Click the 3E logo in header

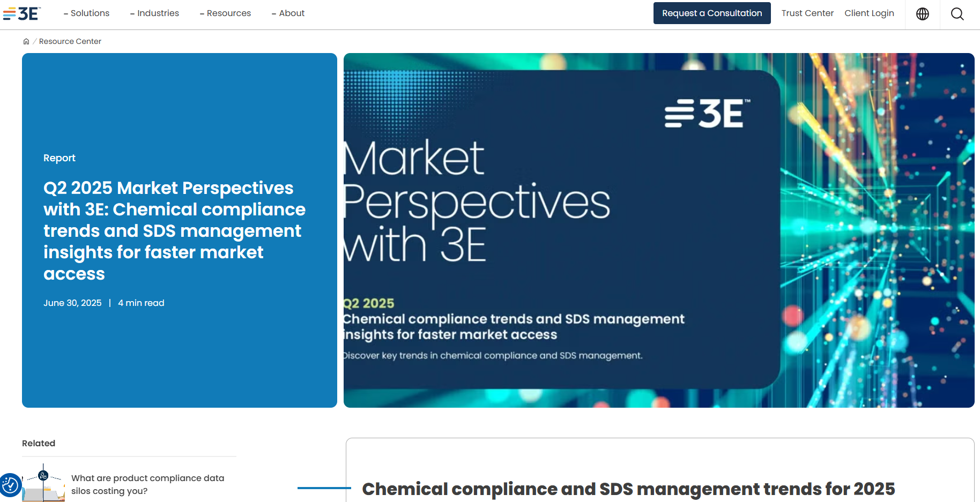[22, 13]
